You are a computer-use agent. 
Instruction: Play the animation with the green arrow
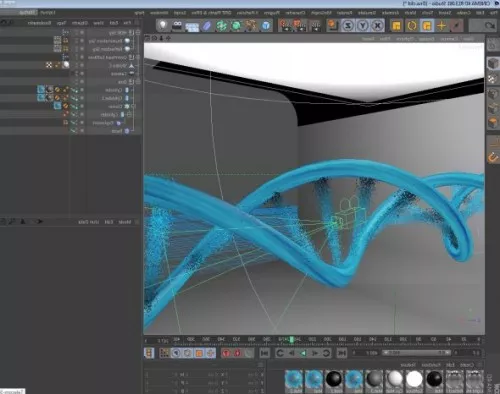(303, 353)
